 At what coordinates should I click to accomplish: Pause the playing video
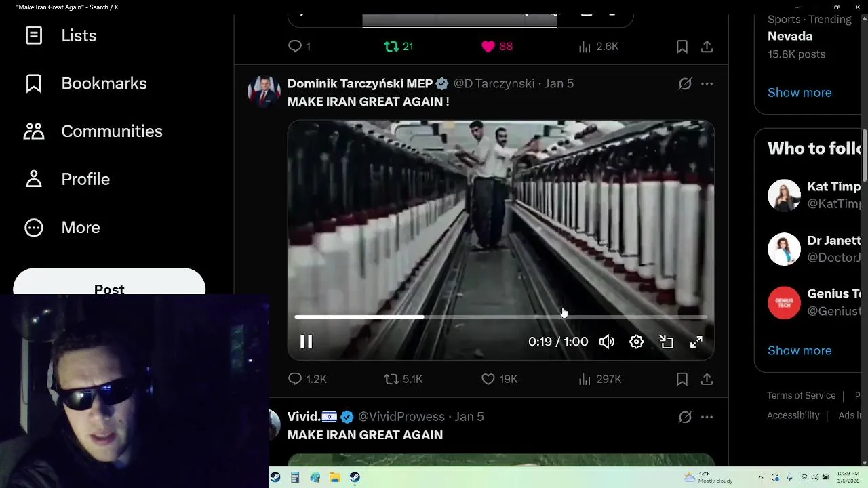coord(306,342)
